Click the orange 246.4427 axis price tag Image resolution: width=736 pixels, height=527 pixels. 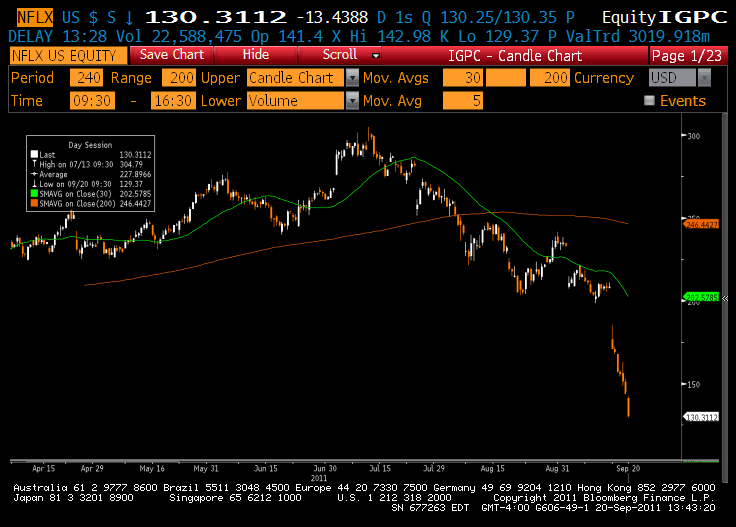point(702,225)
